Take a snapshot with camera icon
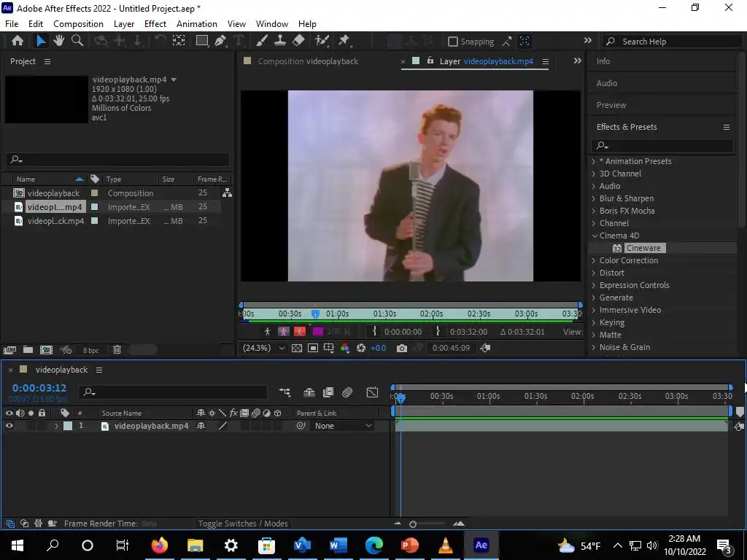The image size is (747, 560). coord(402,349)
